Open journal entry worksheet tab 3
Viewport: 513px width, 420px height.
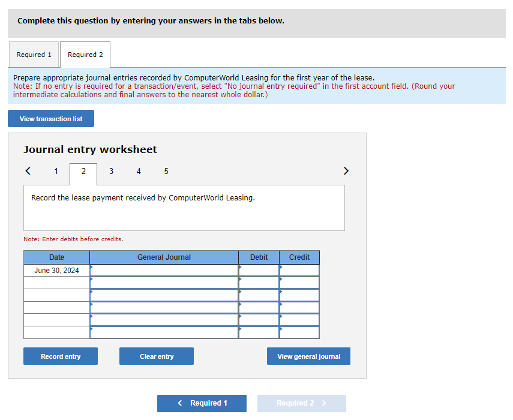pyautogui.click(x=111, y=171)
